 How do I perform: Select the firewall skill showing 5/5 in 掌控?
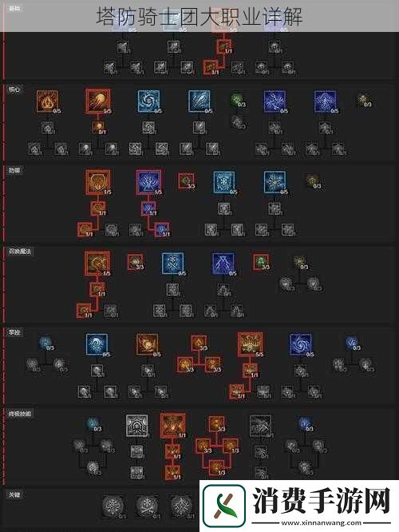(251, 344)
